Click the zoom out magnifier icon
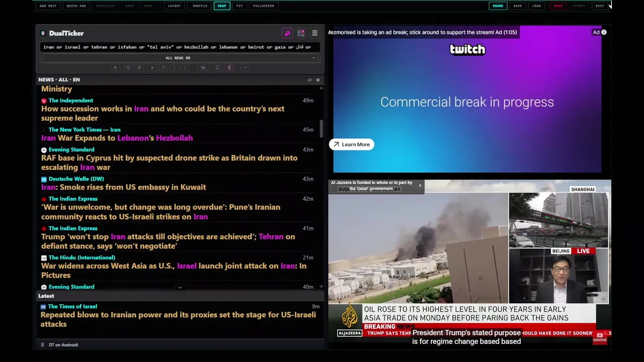Image resolution: width=644 pixels, height=362 pixels. [128, 67]
